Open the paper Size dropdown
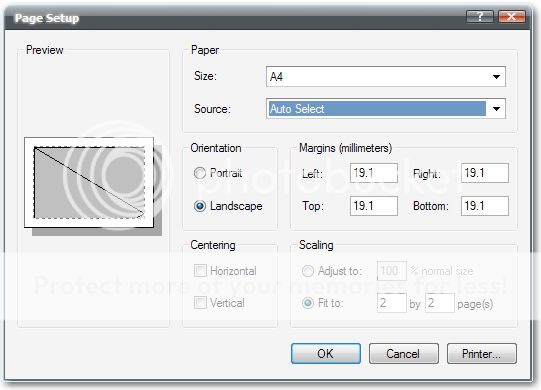The height and width of the screenshot is (390, 541). (x=386, y=76)
